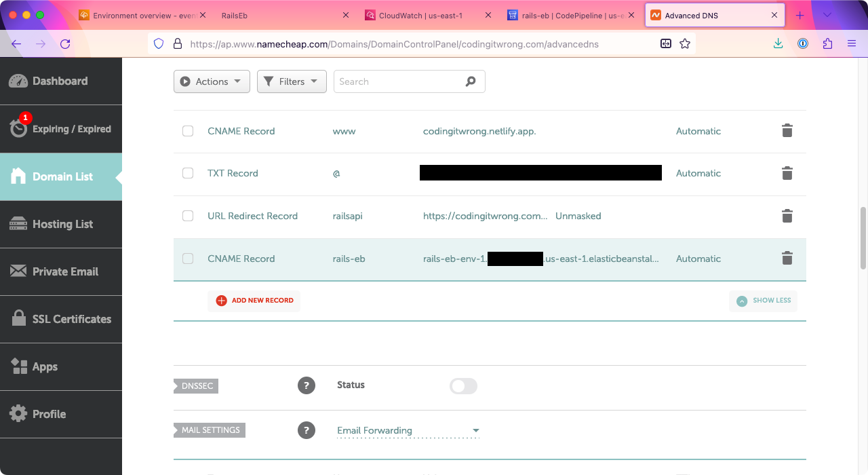
Task: Open Profile in the sidebar
Action: click(61, 414)
